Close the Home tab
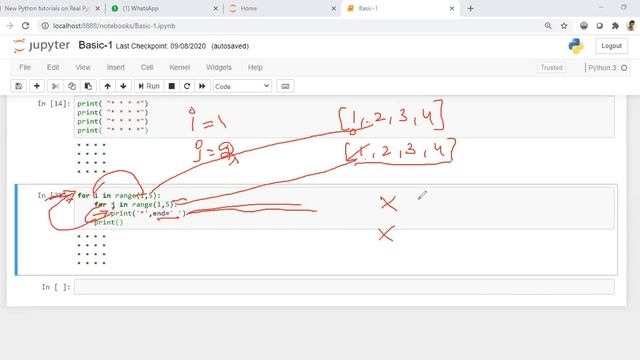The image size is (640, 360). tap(333, 9)
